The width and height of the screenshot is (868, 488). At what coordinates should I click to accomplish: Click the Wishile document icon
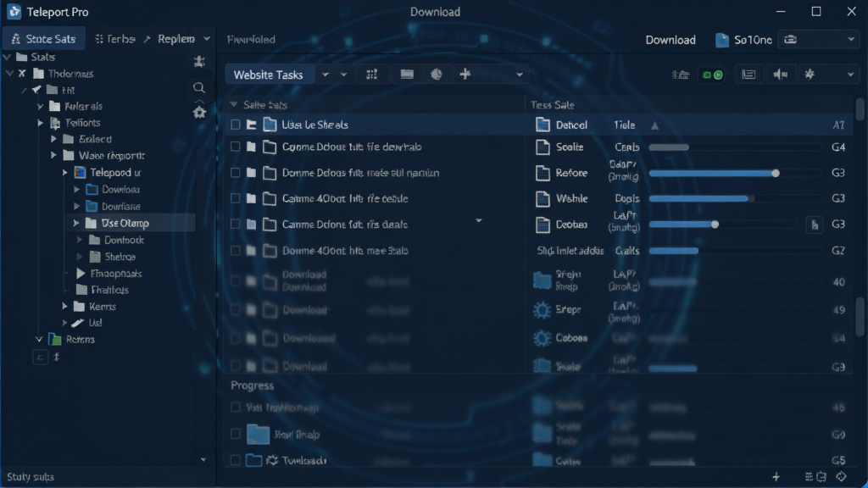[542, 198]
